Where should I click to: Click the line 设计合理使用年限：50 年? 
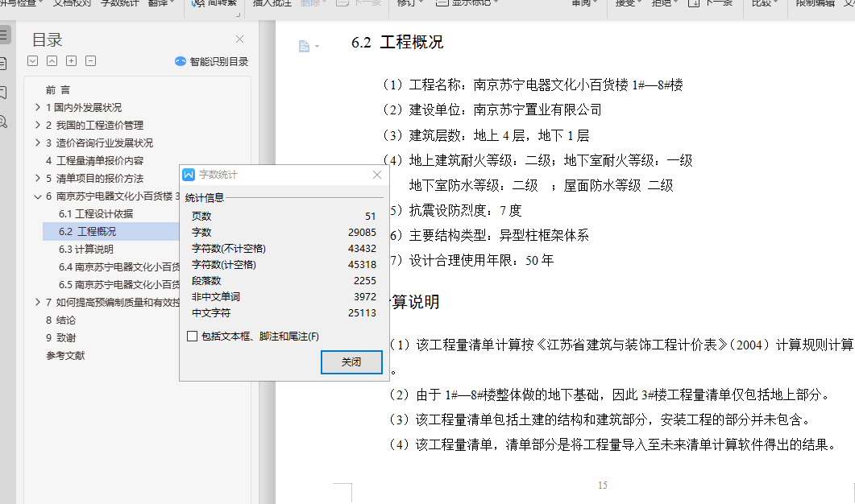(471, 260)
